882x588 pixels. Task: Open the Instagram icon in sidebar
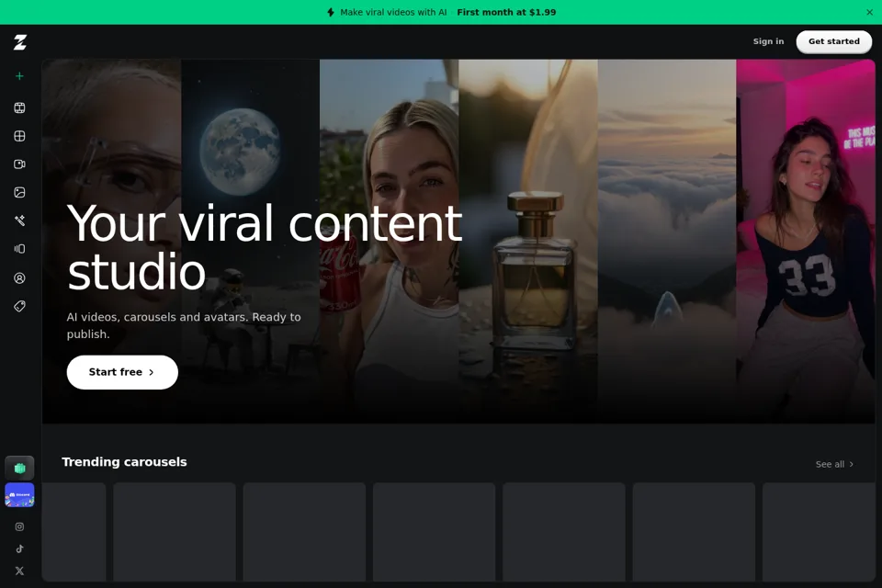tap(19, 526)
